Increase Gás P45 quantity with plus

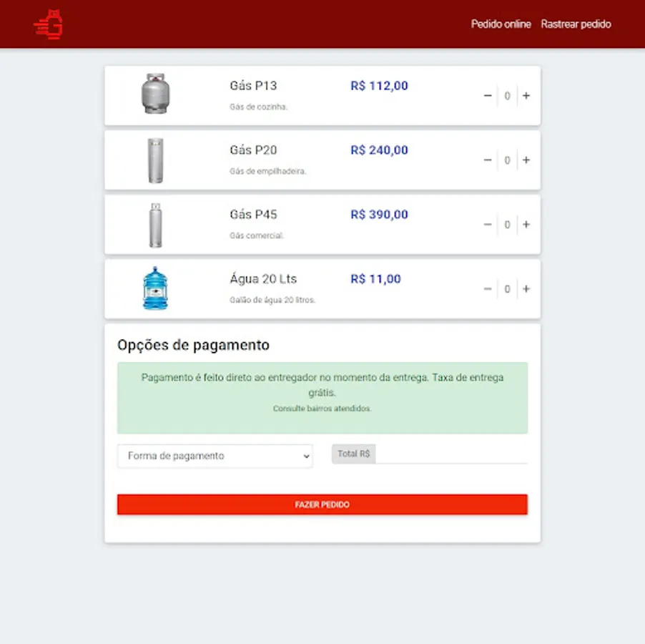coord(526,224)
